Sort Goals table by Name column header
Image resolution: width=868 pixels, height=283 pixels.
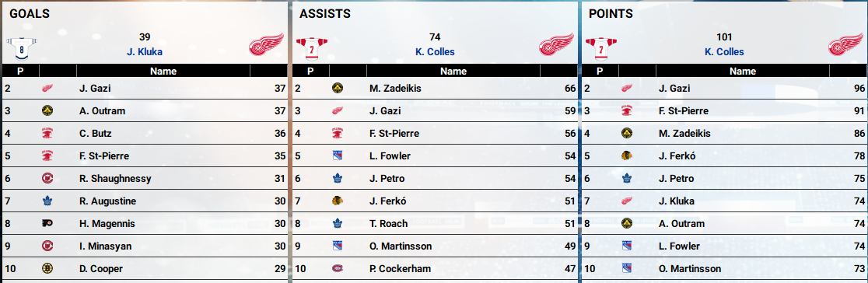click(x=163, y=71)
